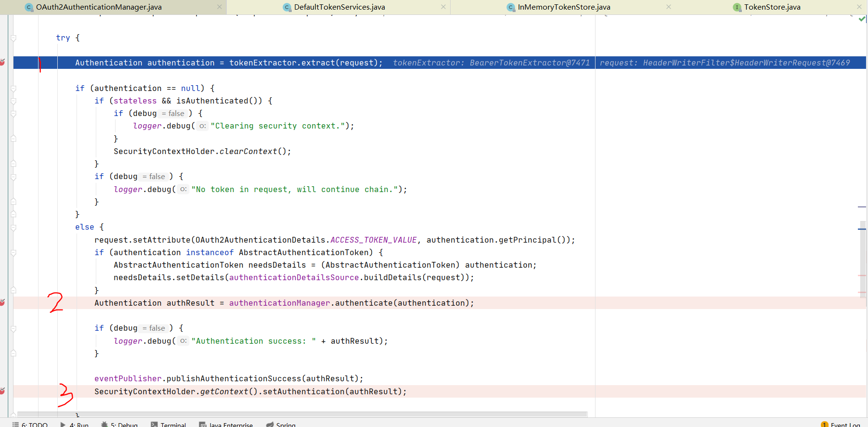Close the OAuth2AuthenticationManager.java tab
The height and width of the screenshot is (427, 868).
pyautogui.click(x=220, y=7)
